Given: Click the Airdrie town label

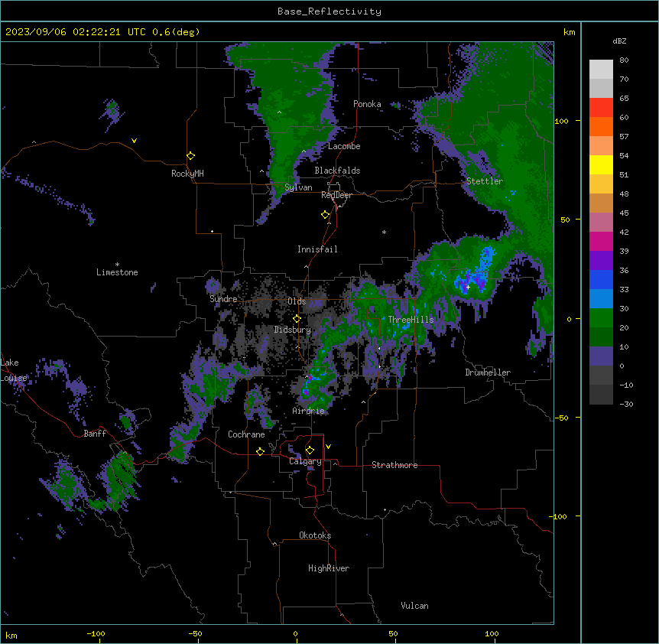Looking at the screenshot, I should click(309, 411).
